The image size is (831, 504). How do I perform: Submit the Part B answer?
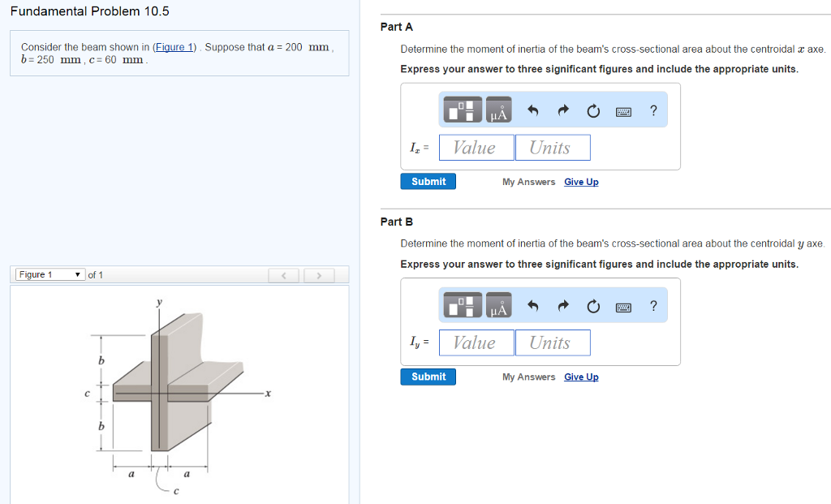tap(428, 377)
